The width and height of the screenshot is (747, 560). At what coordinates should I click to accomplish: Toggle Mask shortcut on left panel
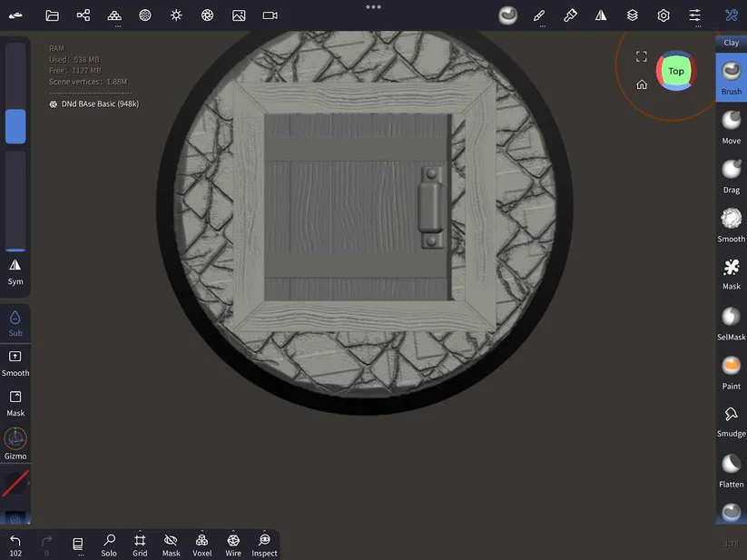click(x=15, y=404)
